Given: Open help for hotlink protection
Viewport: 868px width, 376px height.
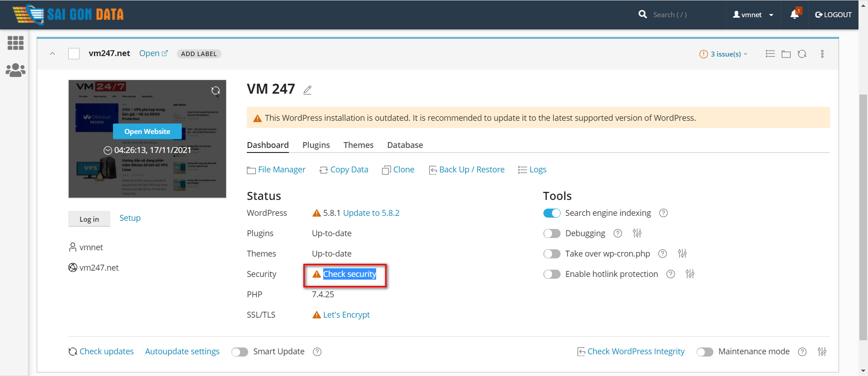Looking at the screenshot, I should pos(671,274).
